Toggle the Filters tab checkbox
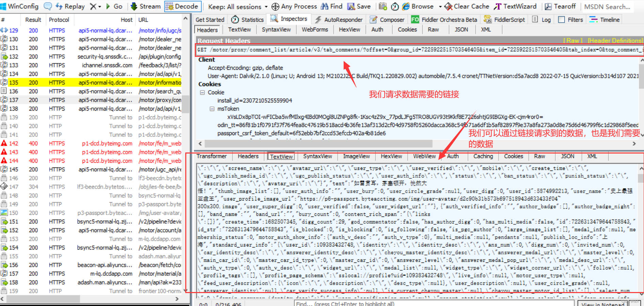This screenshot has height=306, width=644. point(562,20)
